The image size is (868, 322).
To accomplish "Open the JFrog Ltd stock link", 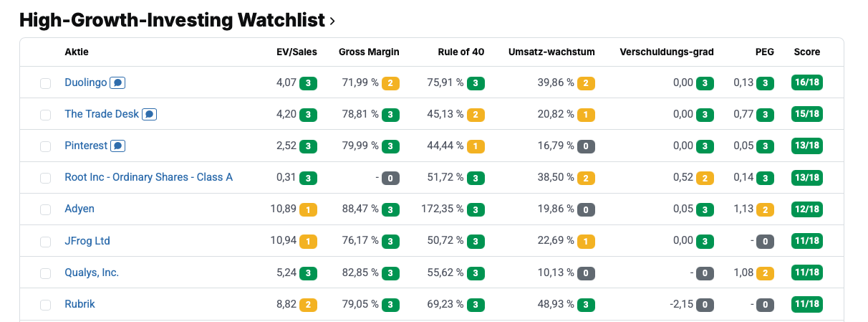I will (87, 241).
